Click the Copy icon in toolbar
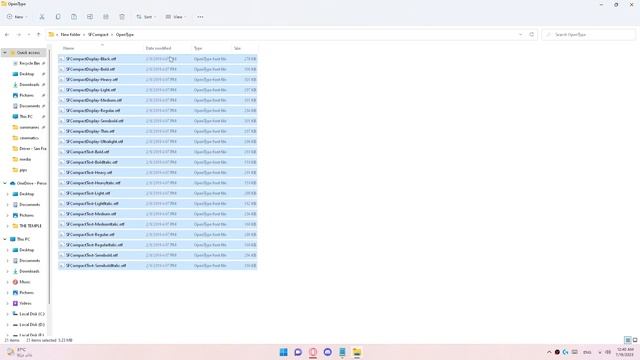Screen dimensions: 640x360 tap(58, 17)
